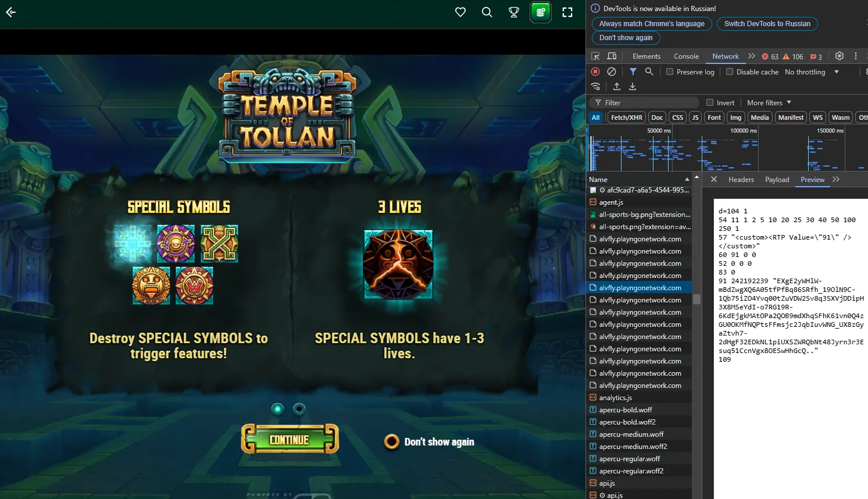868x499 pixels.
Task: Click the green coins deposit icon
Action: 541,12
